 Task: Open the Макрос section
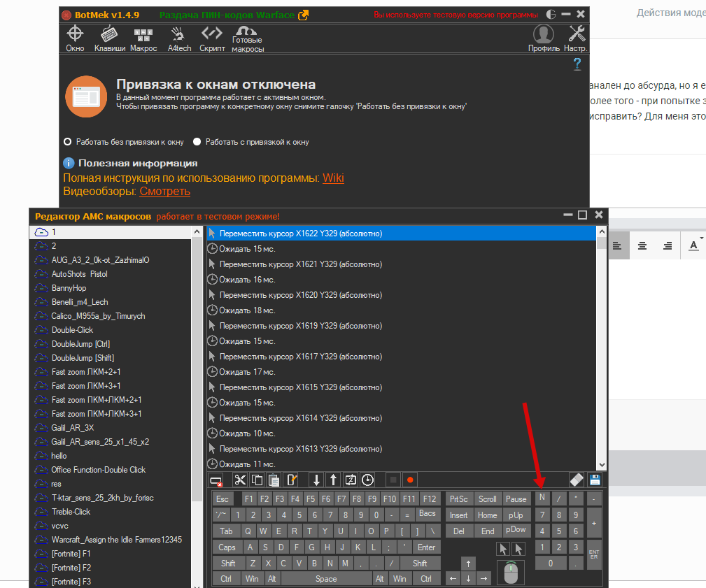pyautogui.click(x=143, y=39)
